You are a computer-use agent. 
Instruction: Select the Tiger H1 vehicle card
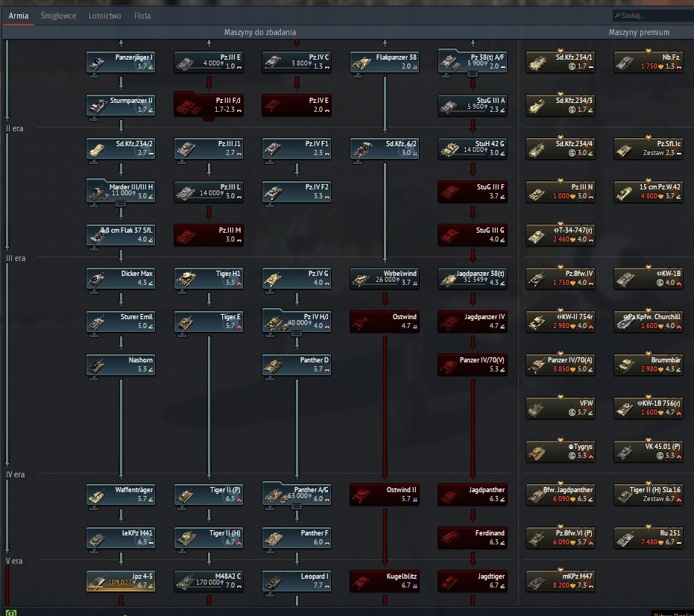[209, 278]
